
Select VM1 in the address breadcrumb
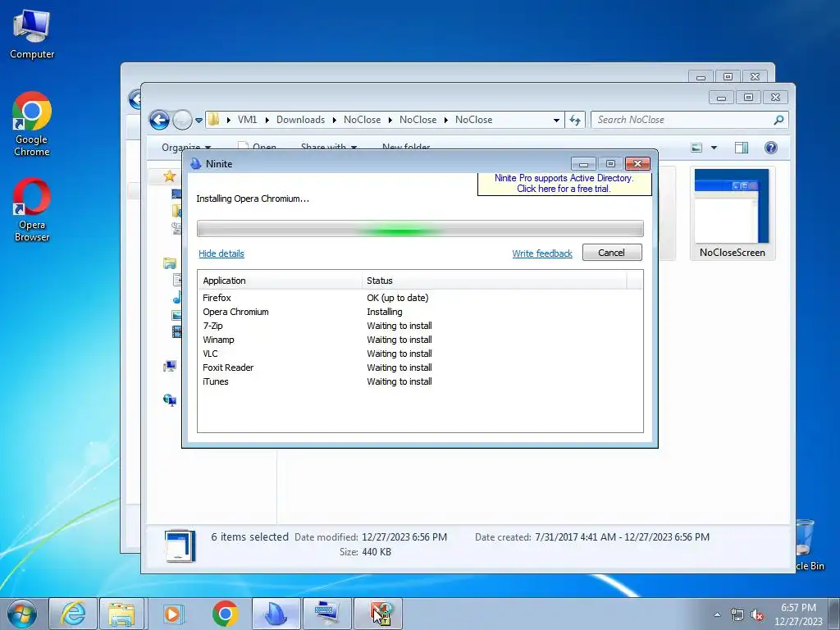tap(248, 120)
